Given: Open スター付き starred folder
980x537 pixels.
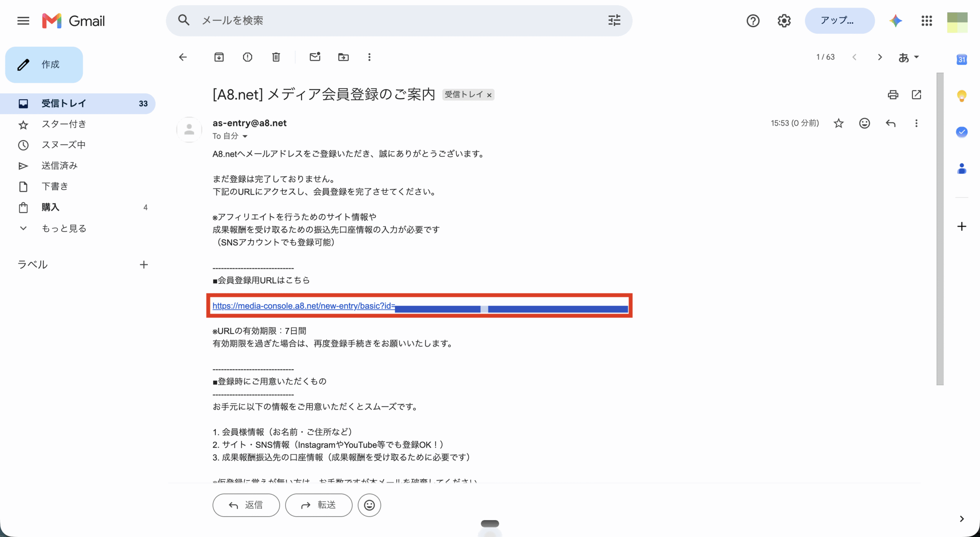Looking at the screenshot, I should coord(78,124).
